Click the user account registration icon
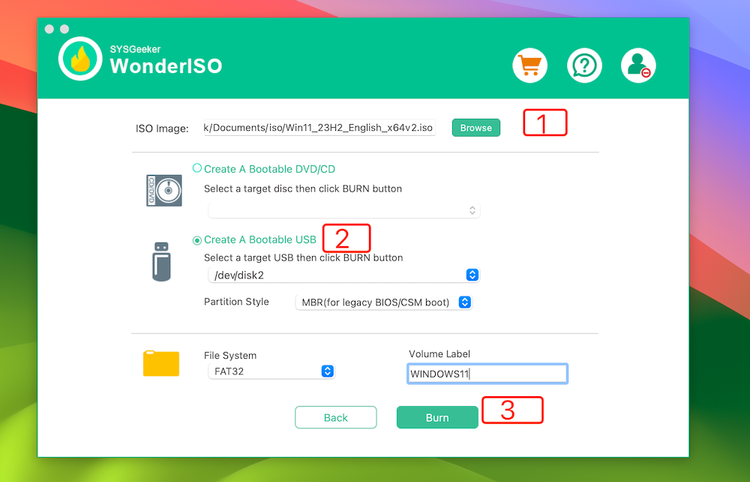Viewport: 750px width, 482px height. pos(638,65)
